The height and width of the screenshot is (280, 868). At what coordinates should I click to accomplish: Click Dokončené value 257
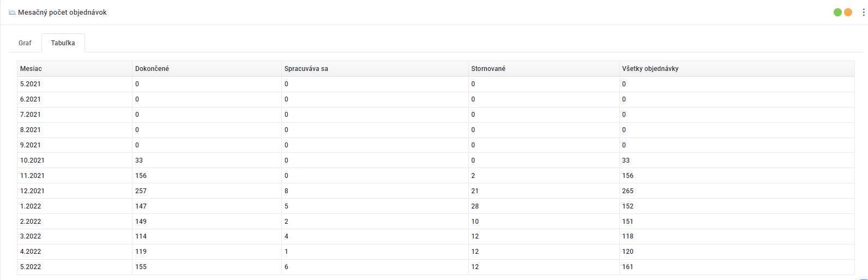pyautogui.click(x=141, y=191)
